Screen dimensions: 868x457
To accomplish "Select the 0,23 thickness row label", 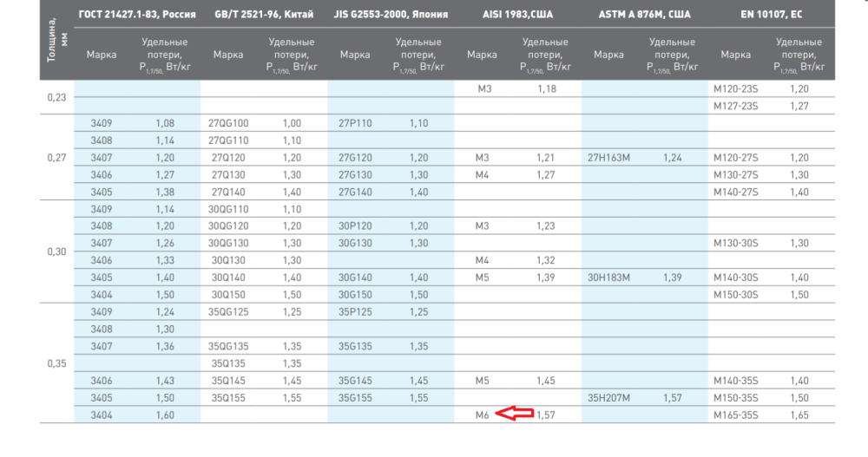I will (x=56, y=97).
